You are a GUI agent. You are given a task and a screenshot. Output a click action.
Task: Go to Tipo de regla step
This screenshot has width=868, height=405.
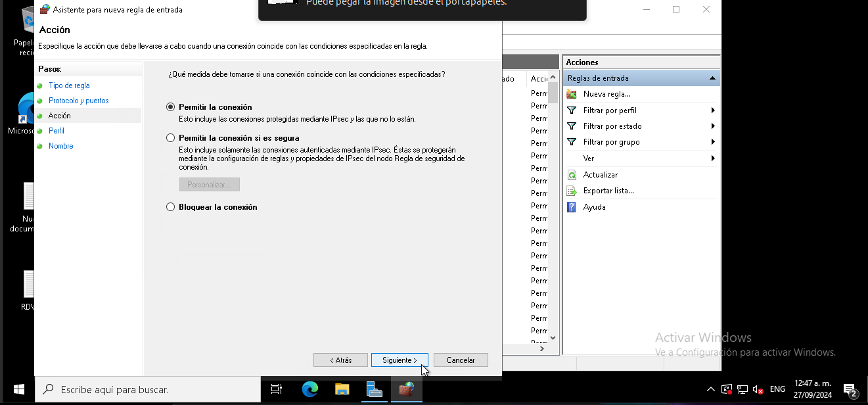pos(69,85)
